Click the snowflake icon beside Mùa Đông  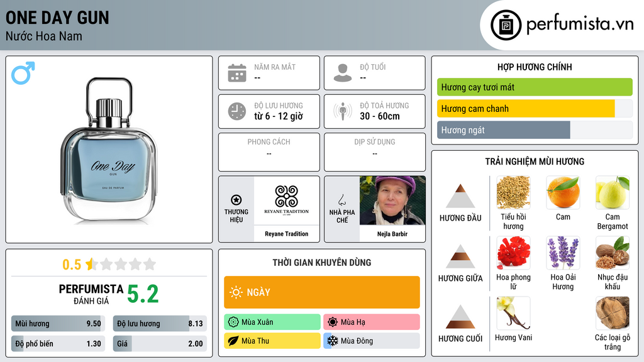(x=333, y=341)
